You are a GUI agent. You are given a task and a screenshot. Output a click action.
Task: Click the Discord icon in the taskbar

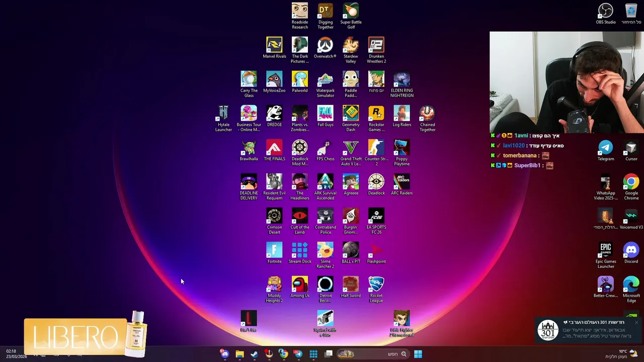pos(224,354)
